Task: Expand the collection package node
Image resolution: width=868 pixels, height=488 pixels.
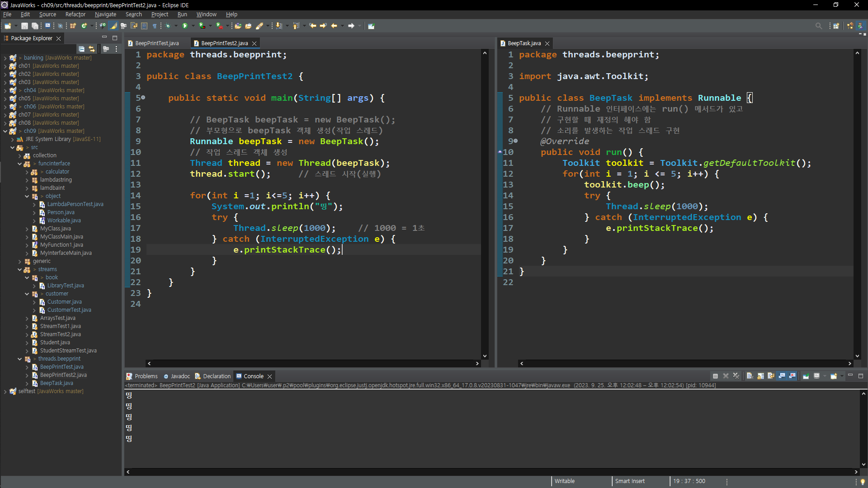Action: (19, 155)
